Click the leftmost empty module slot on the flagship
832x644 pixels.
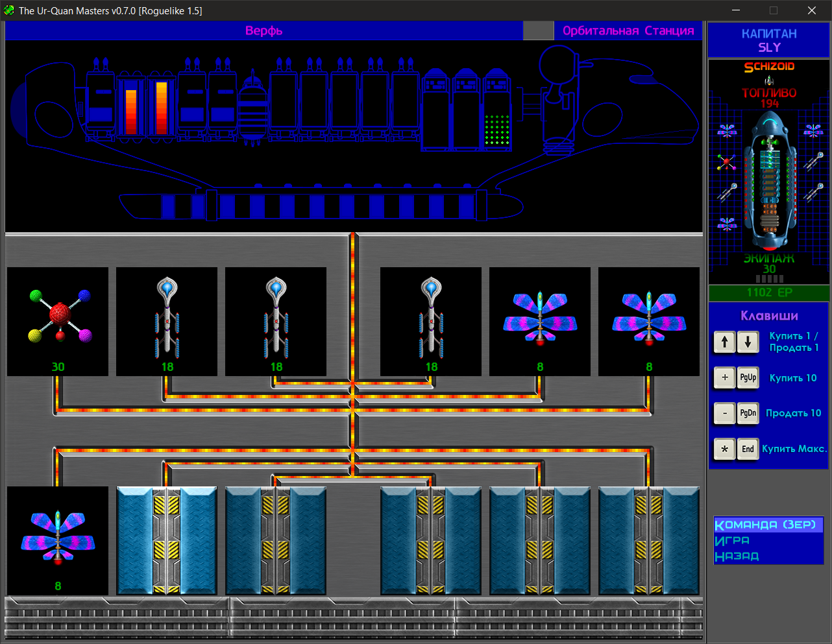[284, 99]
